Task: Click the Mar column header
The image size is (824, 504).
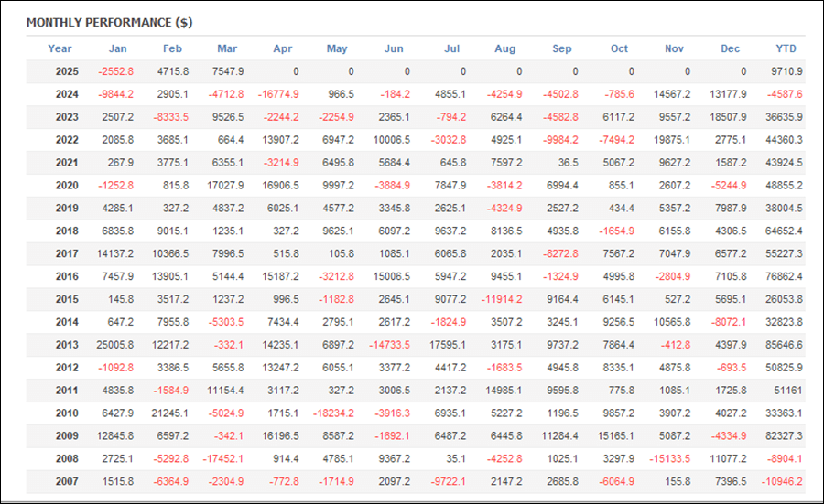Action: (227, 48)
